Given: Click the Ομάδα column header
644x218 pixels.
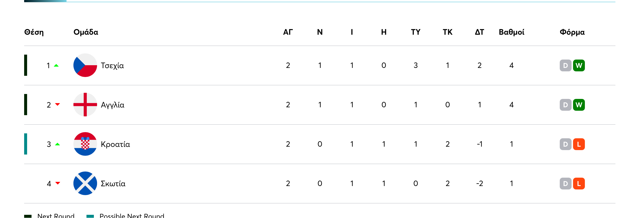Looking at the screenshot, I should click(x=86, y=32).
